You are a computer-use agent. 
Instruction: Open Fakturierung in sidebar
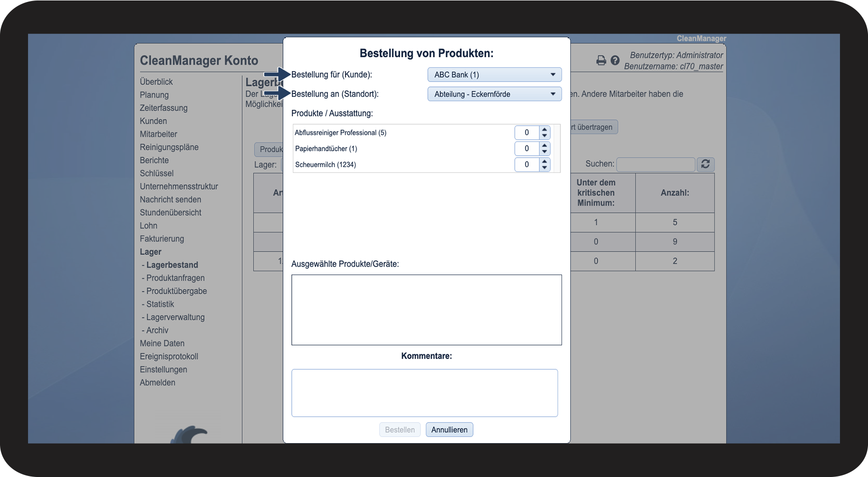point(162,239)
